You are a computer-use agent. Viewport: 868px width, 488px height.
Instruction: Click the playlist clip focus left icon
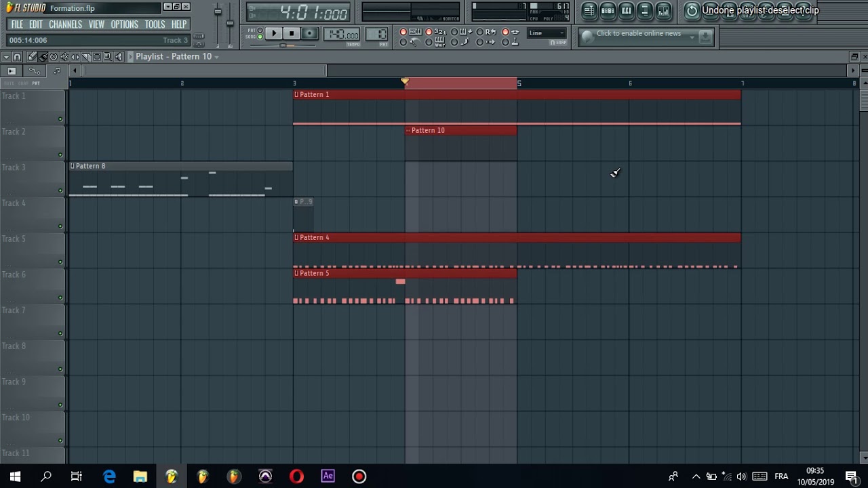[x=12, y=71]
